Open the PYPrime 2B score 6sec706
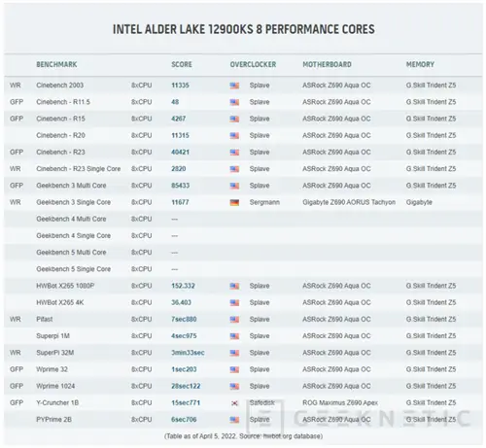Screen dimensions: 486x448 184,420
